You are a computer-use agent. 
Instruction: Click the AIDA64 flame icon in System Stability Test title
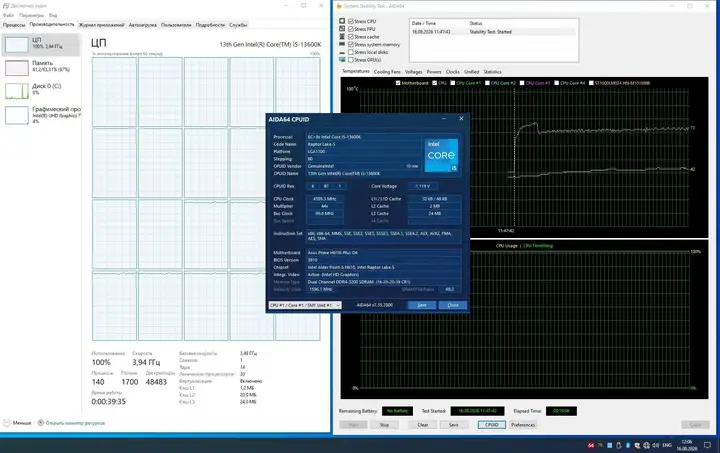[339, 6]
